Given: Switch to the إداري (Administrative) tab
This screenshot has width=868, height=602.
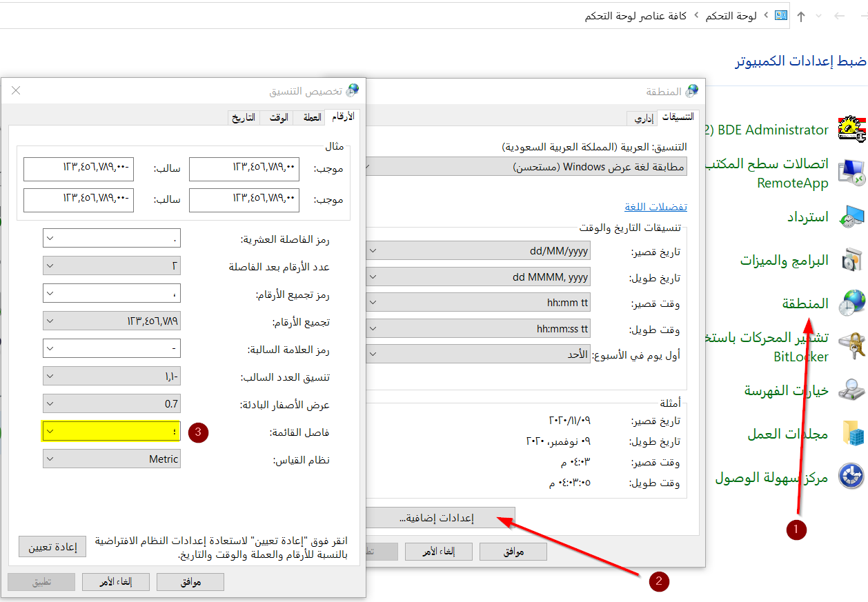Looking at the screenshot, I should coord(643,117).
